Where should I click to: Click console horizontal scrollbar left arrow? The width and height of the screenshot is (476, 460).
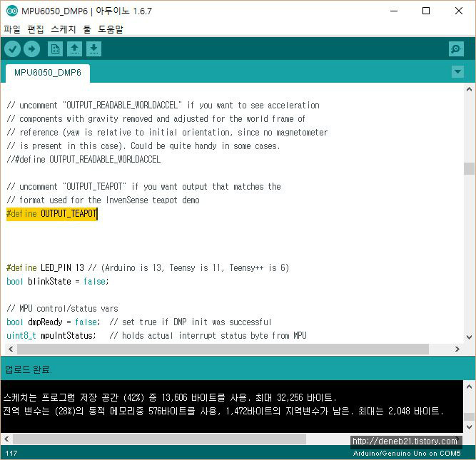coord(6,439)
